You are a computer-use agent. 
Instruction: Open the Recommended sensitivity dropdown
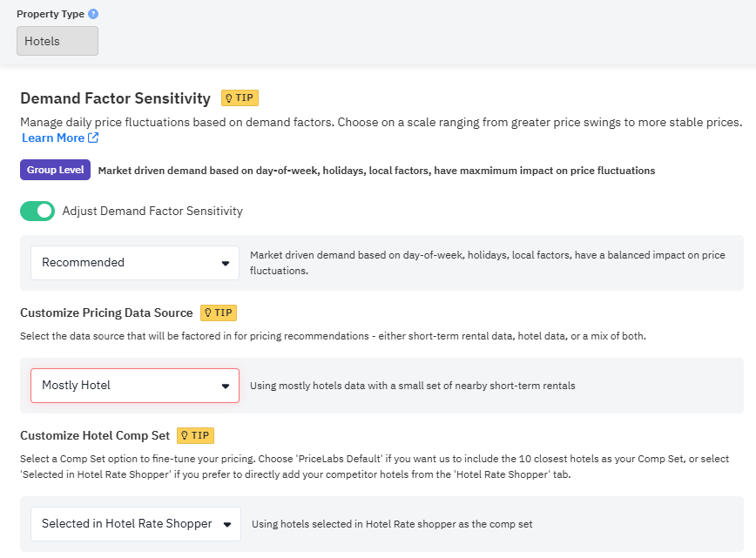point(135,263)
